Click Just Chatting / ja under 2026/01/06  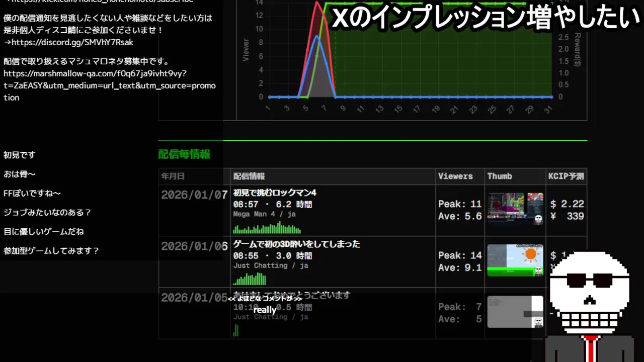(271, 265)
